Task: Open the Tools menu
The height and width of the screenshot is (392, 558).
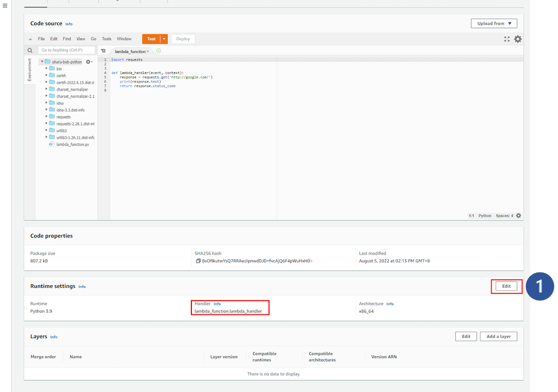Action: 107,39
